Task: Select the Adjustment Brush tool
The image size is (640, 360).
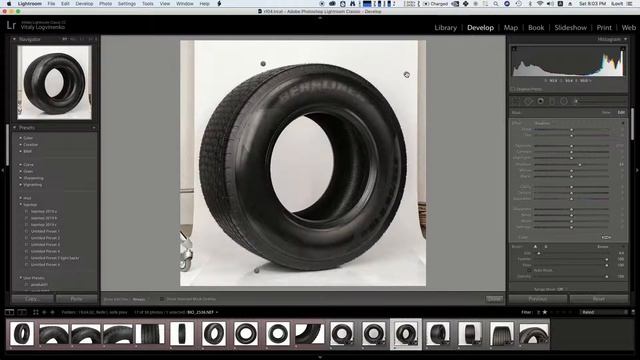Action: tap(576, 101)
